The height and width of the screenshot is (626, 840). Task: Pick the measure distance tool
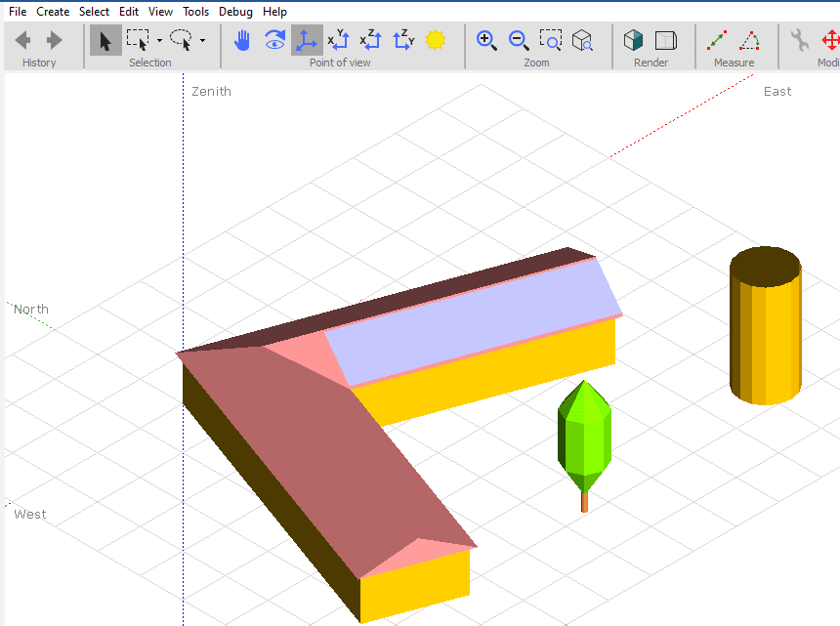tap(717, 40)
